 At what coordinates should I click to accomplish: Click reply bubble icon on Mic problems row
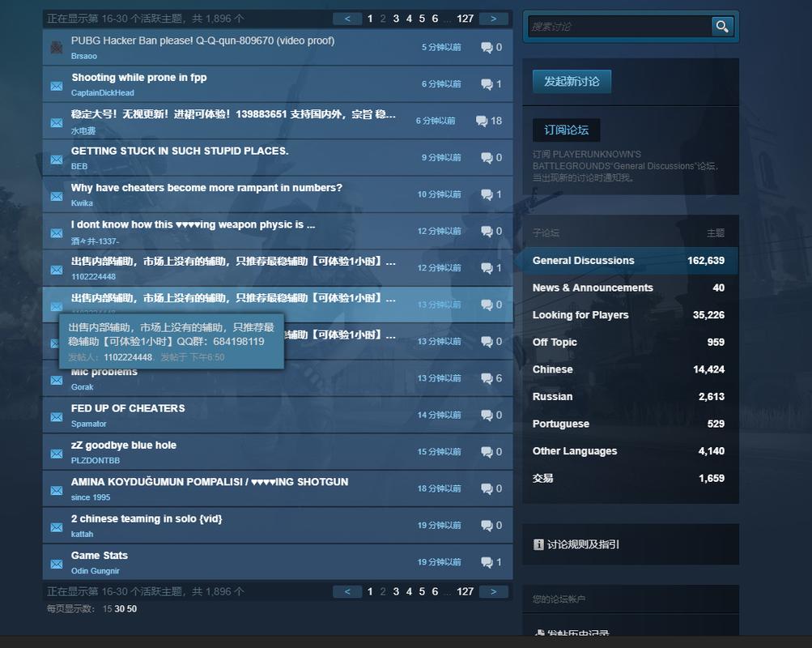[487, 378]
